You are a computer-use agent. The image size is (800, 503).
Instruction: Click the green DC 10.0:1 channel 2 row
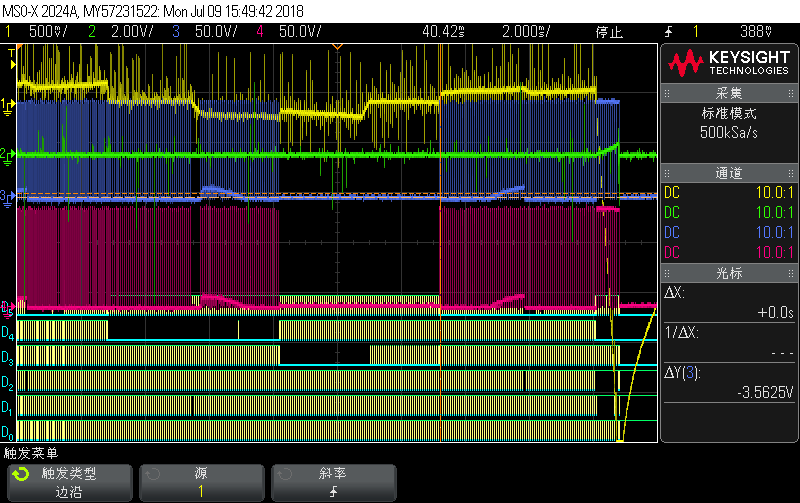(729, 212)
